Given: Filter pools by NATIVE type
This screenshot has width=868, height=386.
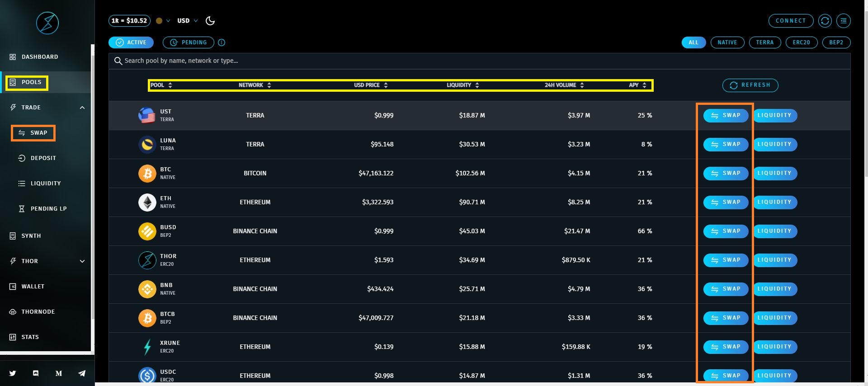Looking at the screenshot, I should 727,42.
